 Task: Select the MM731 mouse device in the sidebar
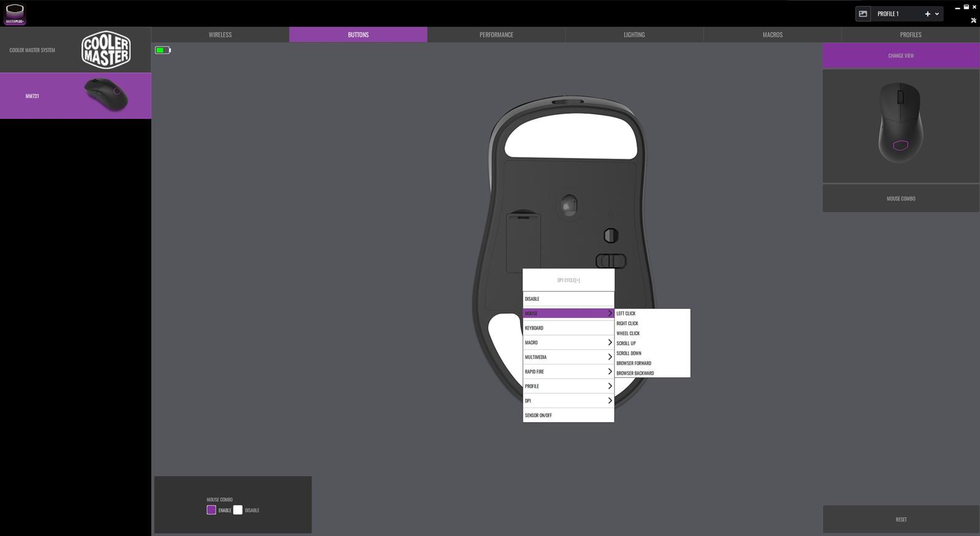coord(75,96)
